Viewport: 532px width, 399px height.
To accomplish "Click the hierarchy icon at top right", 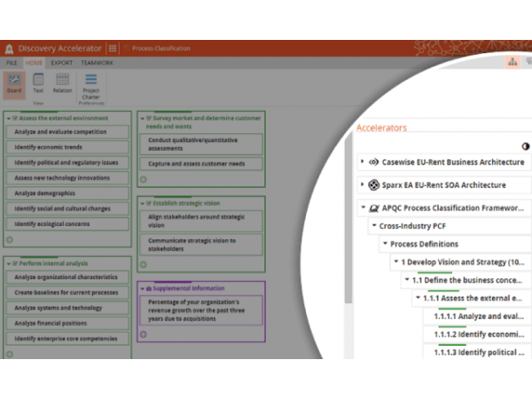I will (512, 61).
